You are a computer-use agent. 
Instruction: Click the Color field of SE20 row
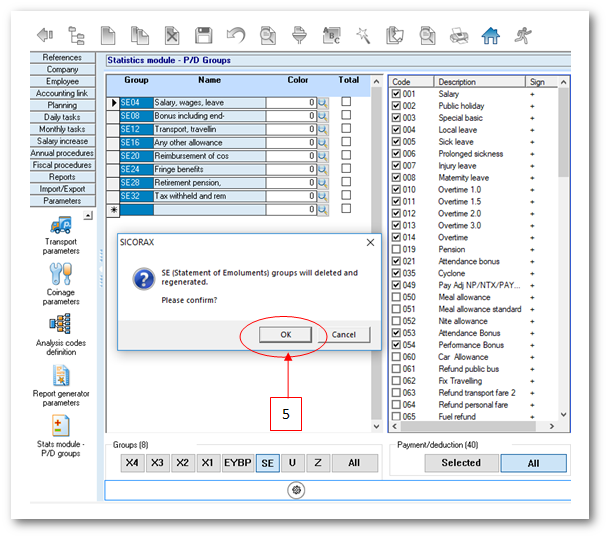(290, 156)
